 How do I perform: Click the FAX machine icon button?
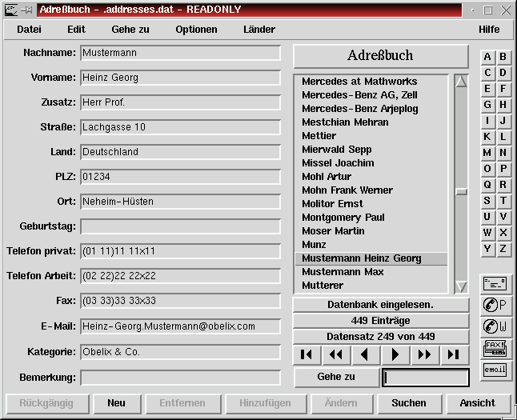point(495,348)
